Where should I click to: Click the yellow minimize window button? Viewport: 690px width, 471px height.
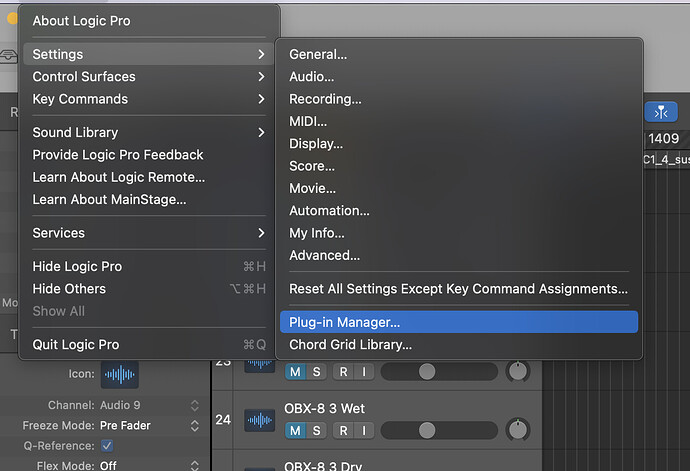point(12,18)
